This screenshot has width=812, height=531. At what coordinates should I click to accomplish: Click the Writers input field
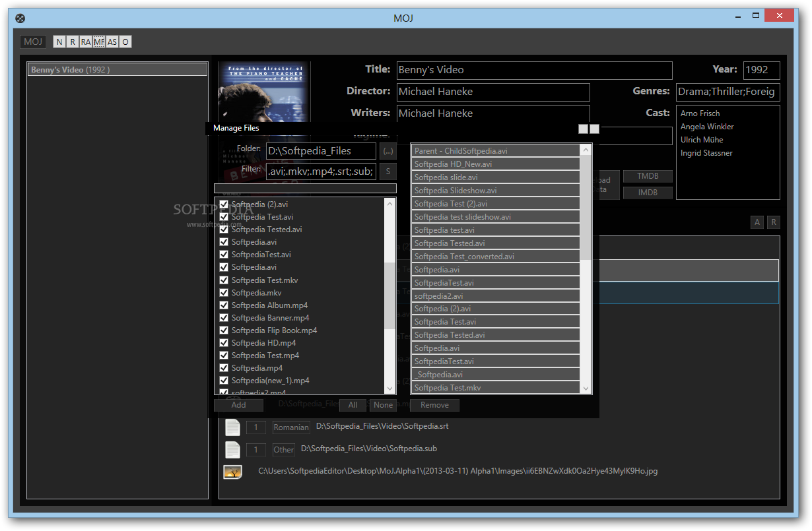click(x=493, y=113)
